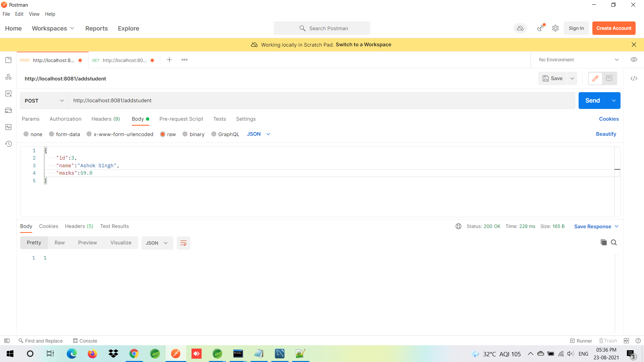The image size is (644, 362).
Task: Open the Collections sidebar icon
Action: coord(8,60)
